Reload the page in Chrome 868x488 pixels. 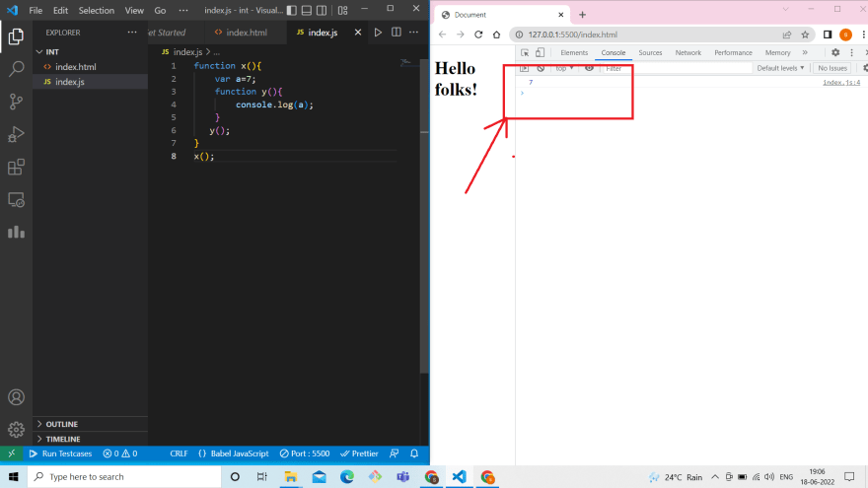pyautogui.click(x=478, y=35)
